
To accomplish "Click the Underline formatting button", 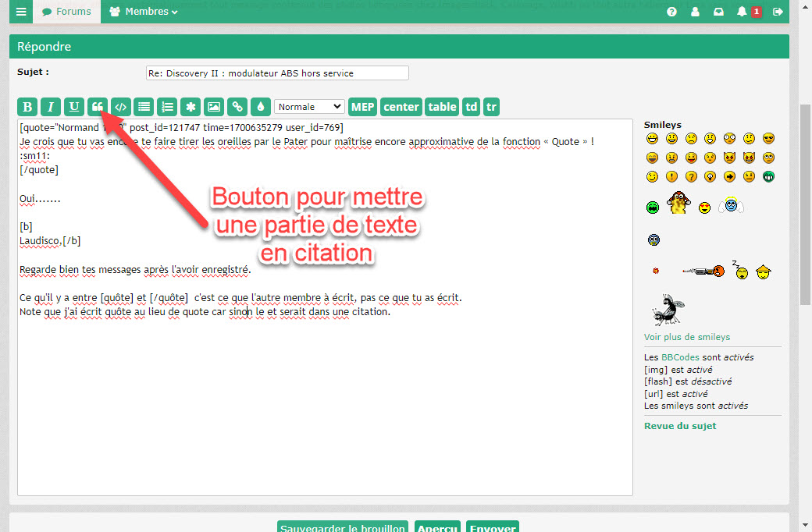I will point(74,107).
